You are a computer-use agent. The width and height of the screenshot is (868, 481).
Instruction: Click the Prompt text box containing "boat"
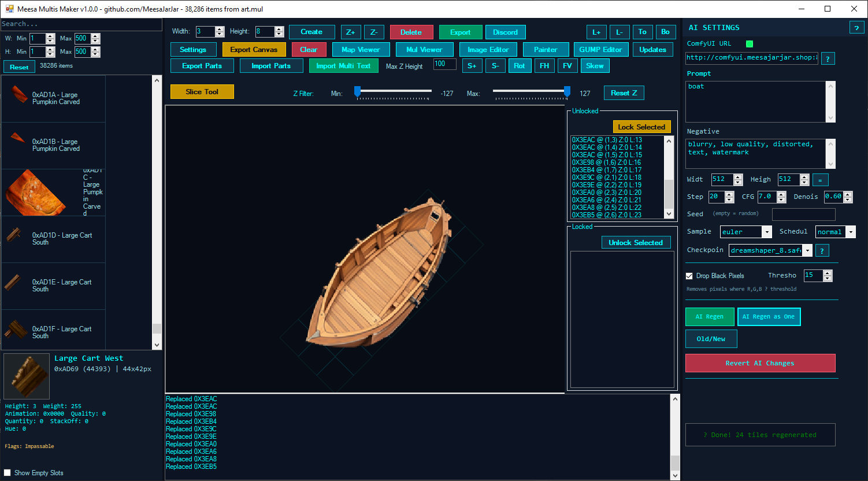point(757,101)
